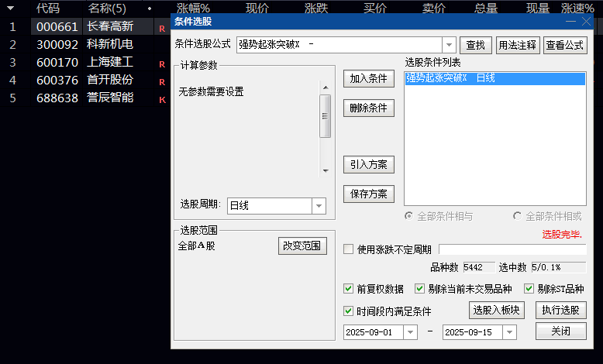Click 选股入板块 button
Image resolution: width=603 pixels, height=364 pixels.
click(x=497, y=310)
